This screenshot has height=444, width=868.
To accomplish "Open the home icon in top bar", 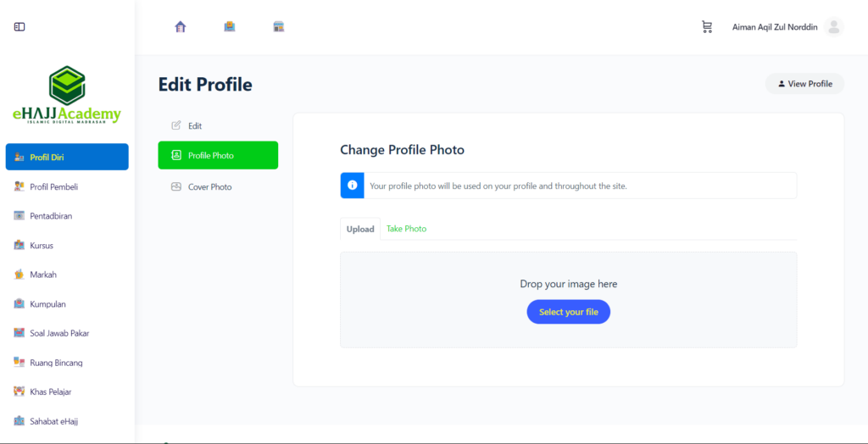I will tap(181, 26).
